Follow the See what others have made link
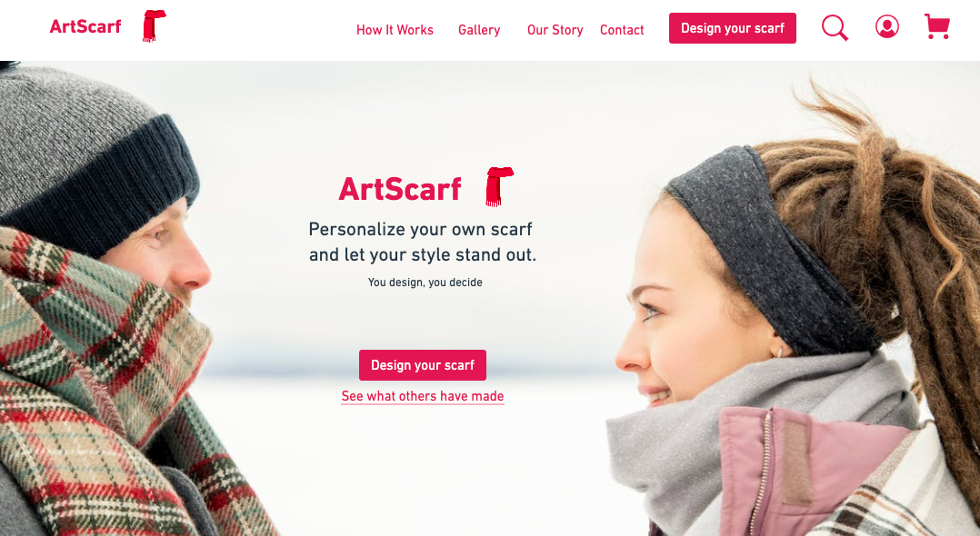 pyautogui.click(x=423, y=396)
